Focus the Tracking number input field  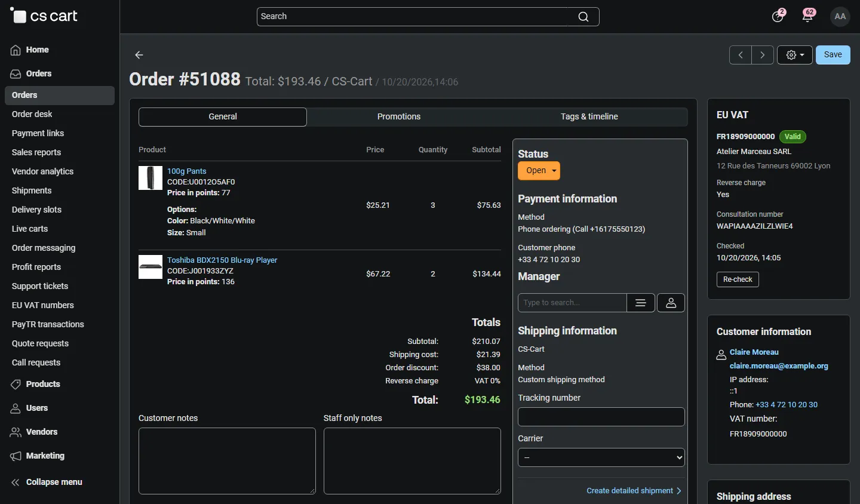point(601,417)
